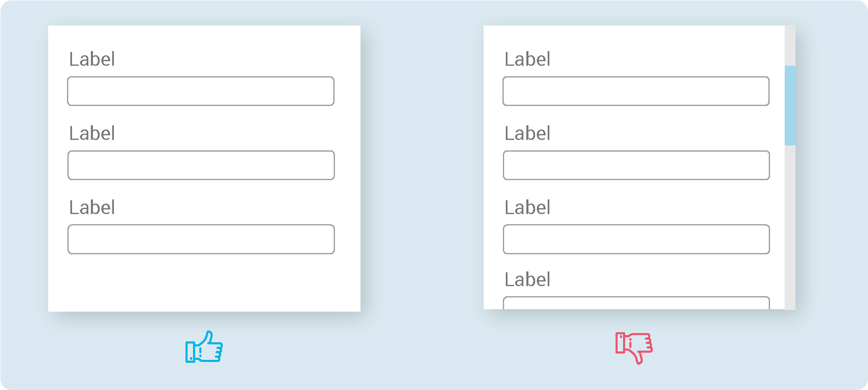Click the red thumbs-down icon

[634, 348]
